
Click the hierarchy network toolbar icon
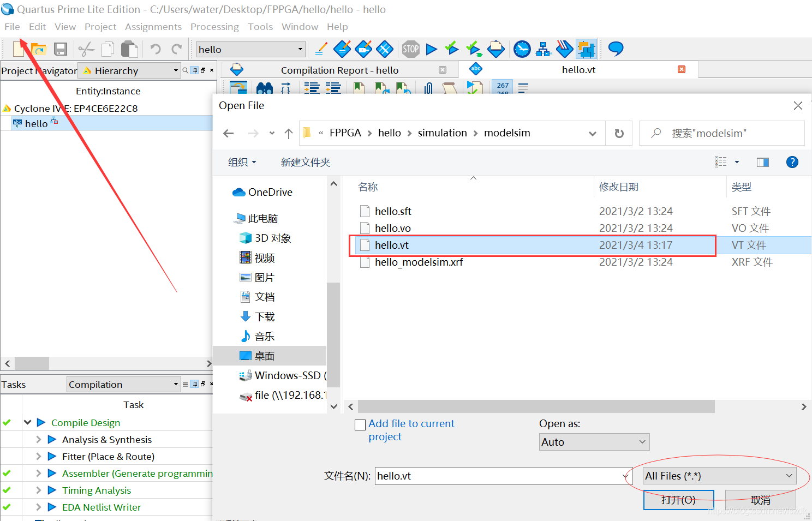point(544,49)
